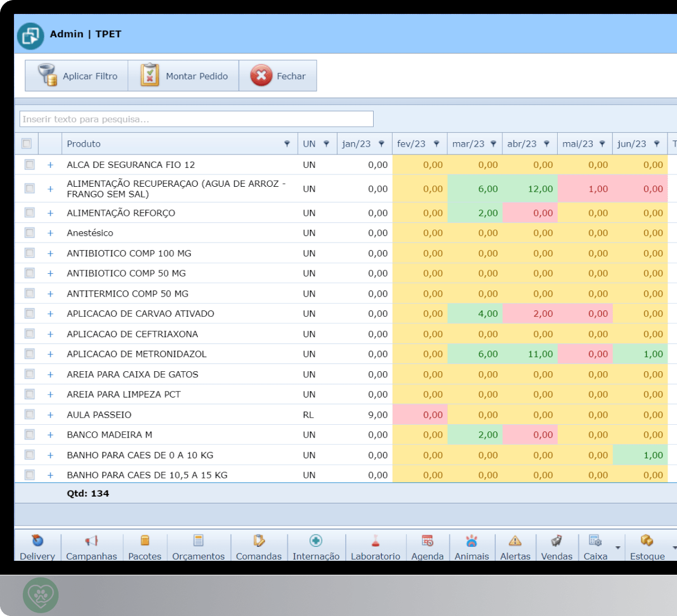Open dropdown arrow next to Caixa
Screen dimensions: 677x616
tap(618, 548)
